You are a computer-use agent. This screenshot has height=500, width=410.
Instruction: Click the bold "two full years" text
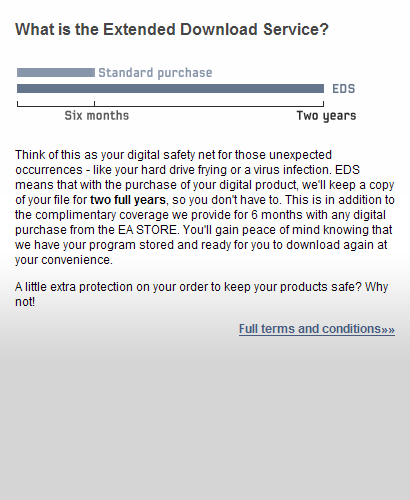point(128,200)
